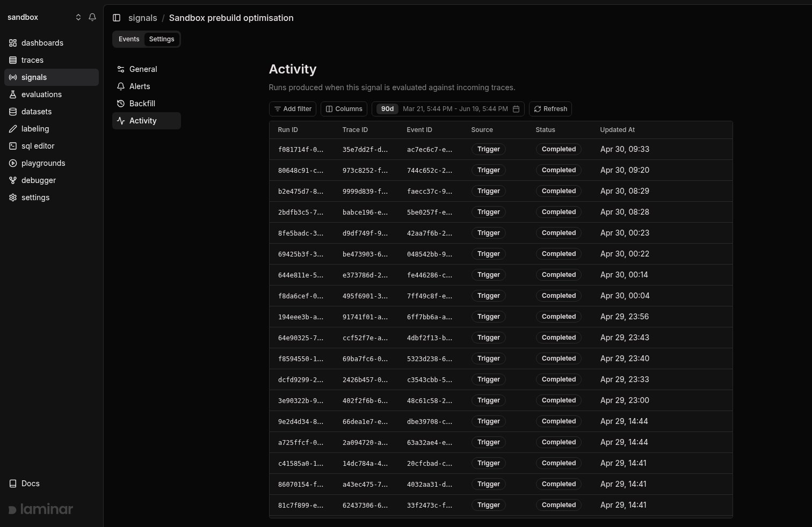Click trace ID 2426b457-0...
This screenshot has height=527, width=812.
pos(365,380)
